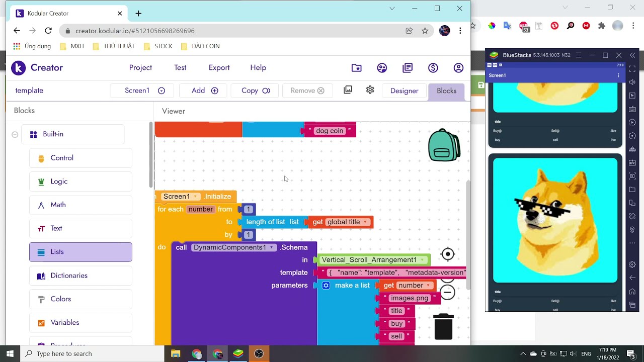Viewport: 644px width, 362px height.
Task: Open the docs newspaper icon in header
Action: click(408, 68)
